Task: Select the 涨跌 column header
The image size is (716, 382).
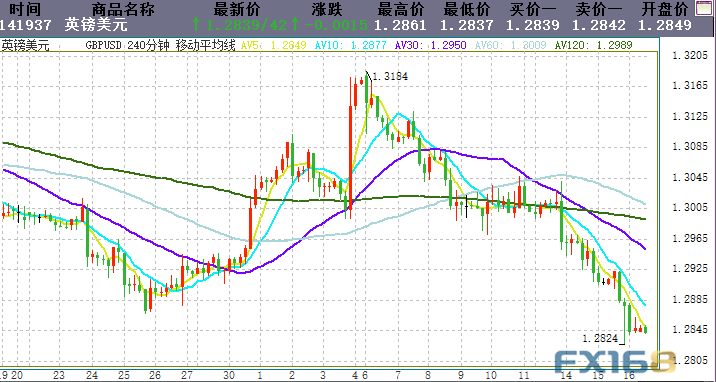Action: tap(327, 9)
